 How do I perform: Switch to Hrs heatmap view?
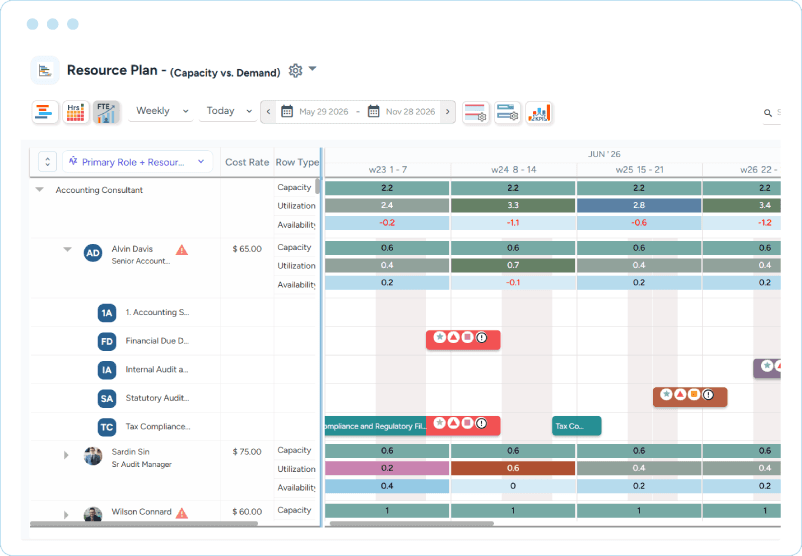click(x=76, y=112)
